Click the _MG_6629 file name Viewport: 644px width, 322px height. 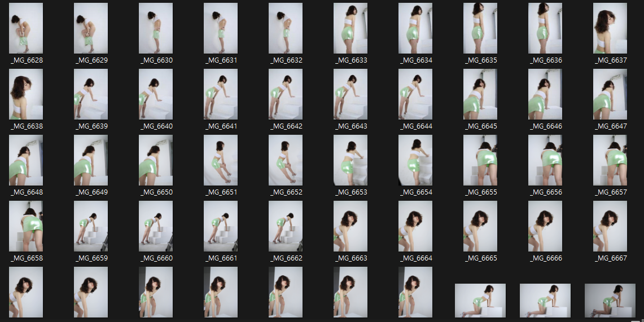tap(91, 60)
